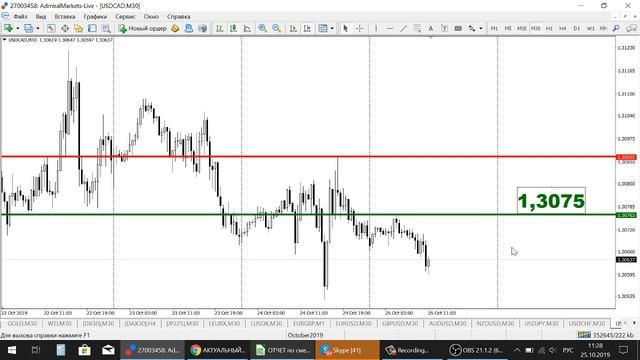640x360 pixels.
Task: Click the Новый ордер button
Action: click(143, 28)
